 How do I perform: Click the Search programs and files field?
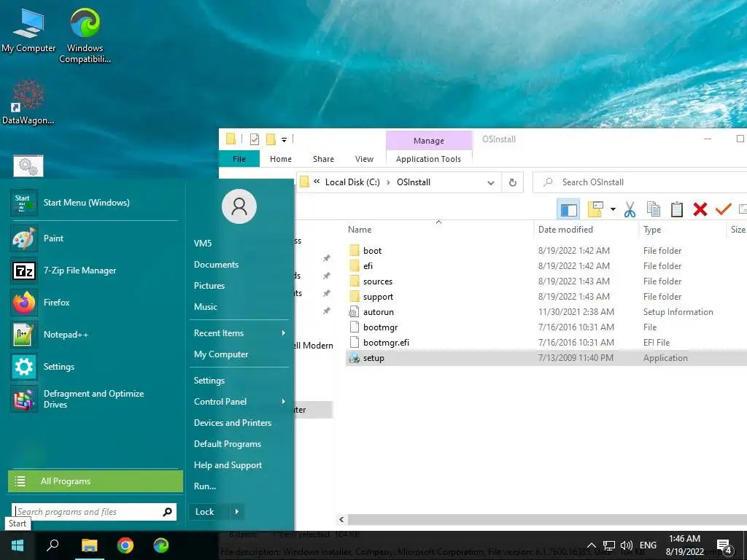pos(94,512)
